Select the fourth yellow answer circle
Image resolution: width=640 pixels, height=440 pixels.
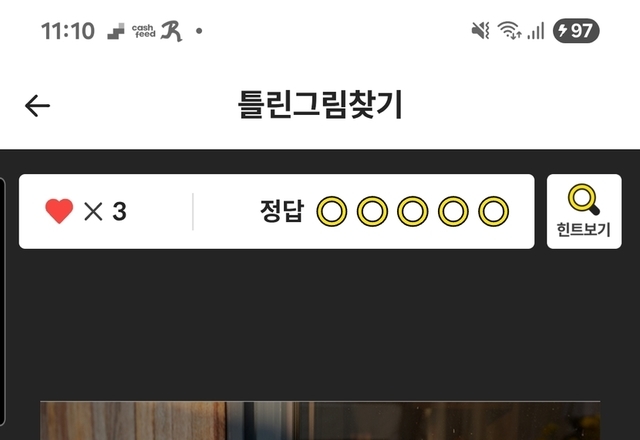(453, 211)
